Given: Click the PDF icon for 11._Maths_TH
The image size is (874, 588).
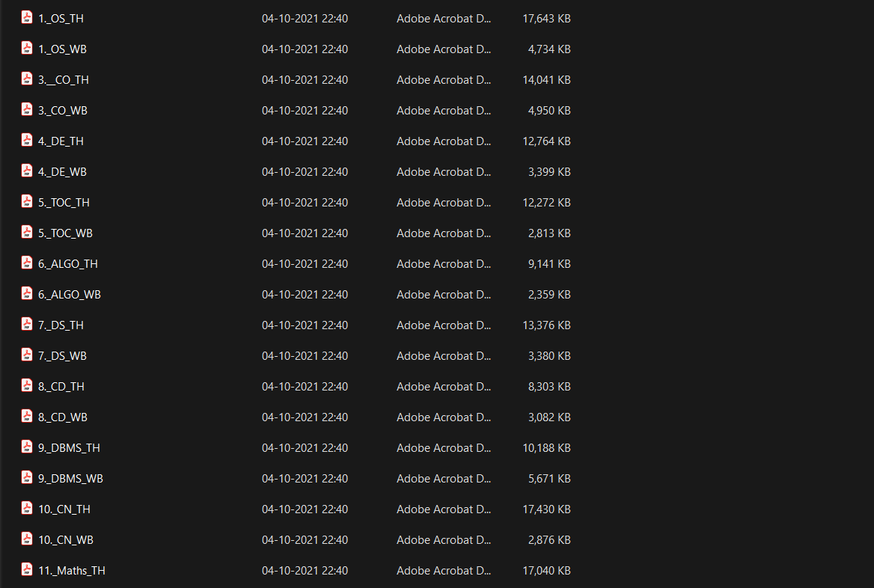Looking at the screenshot, I should click(27, 569).
